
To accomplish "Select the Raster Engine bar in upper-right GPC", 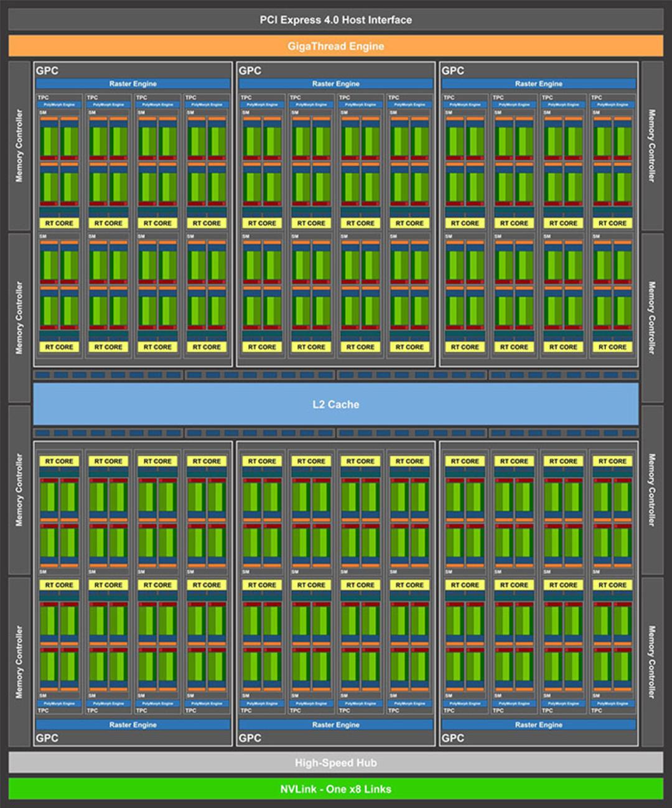I will tap(539, 83).
